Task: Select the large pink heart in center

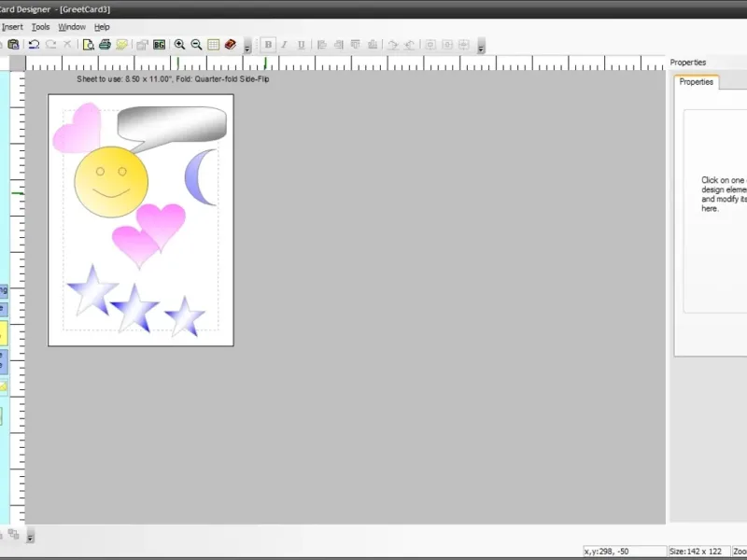Action: [161, 226]
